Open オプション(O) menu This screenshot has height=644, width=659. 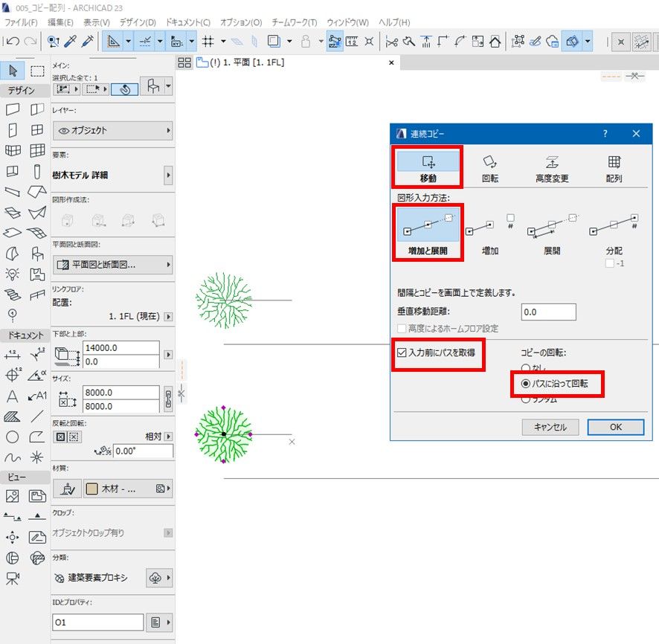[x=241, y=22]
